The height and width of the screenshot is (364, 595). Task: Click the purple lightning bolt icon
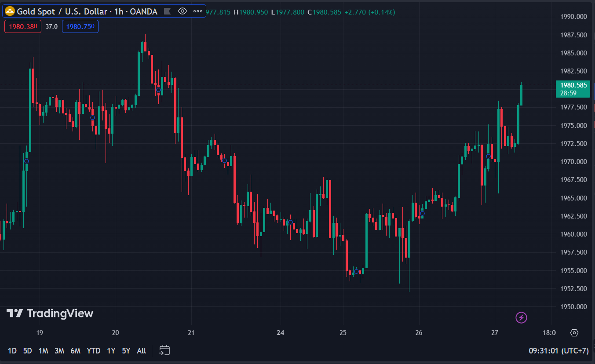[x=521, y=317]
